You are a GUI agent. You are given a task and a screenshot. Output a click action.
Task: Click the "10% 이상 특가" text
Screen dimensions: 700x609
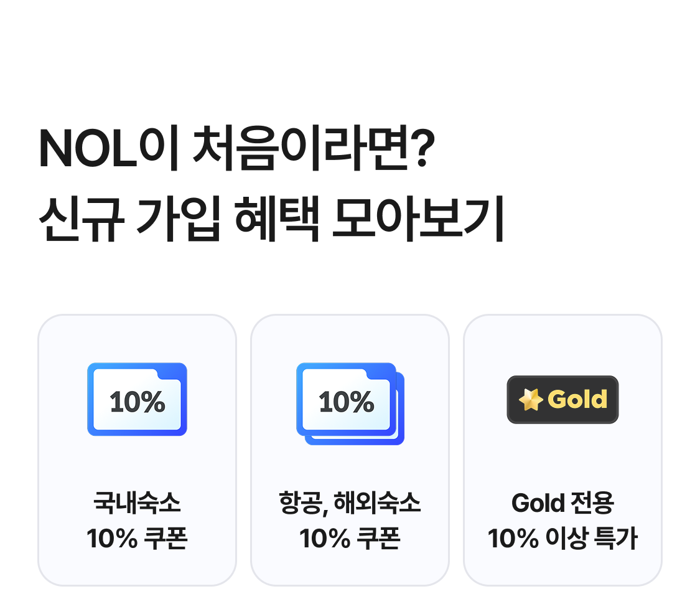562,539
